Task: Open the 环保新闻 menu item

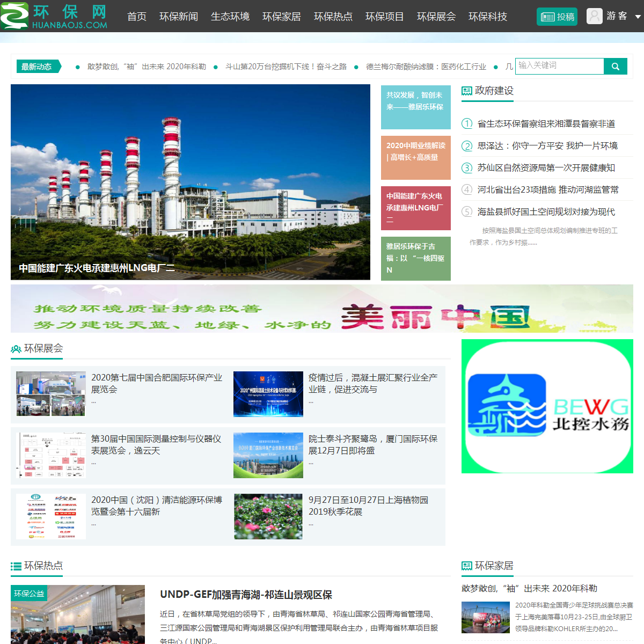Action: click(179, 17)
